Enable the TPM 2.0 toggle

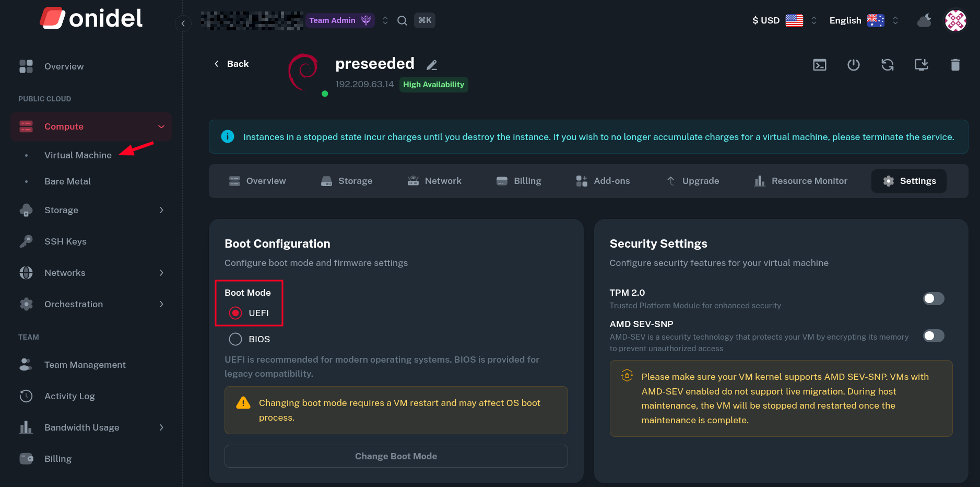tap(934, 298)
